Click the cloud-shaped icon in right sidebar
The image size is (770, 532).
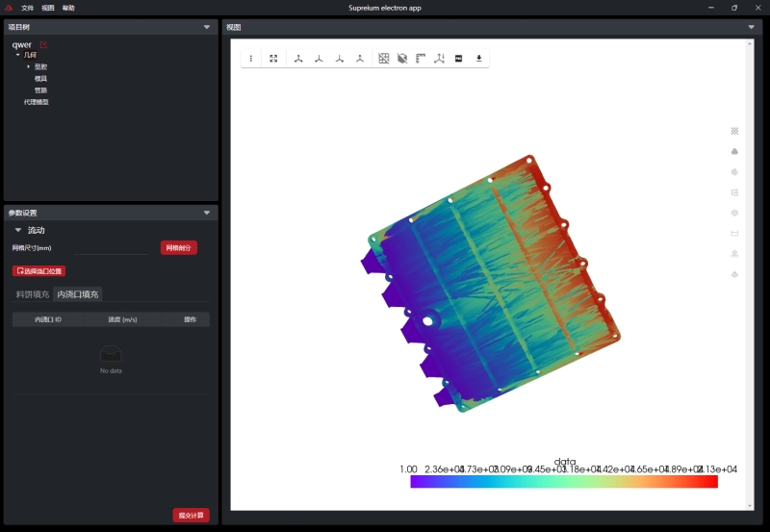pyautogui.click(x=734, y=151)
